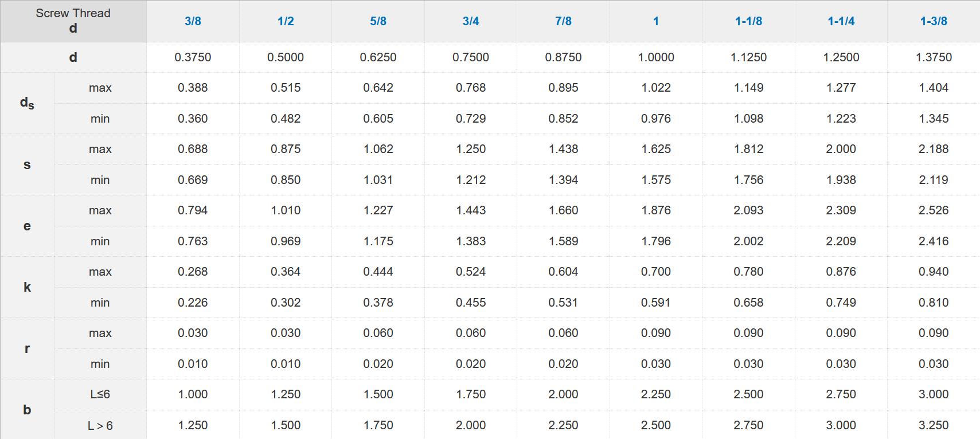Open the 1-3/8 screw thread link
The height and width of the screenshot is (439, 980).
point(934,21)
